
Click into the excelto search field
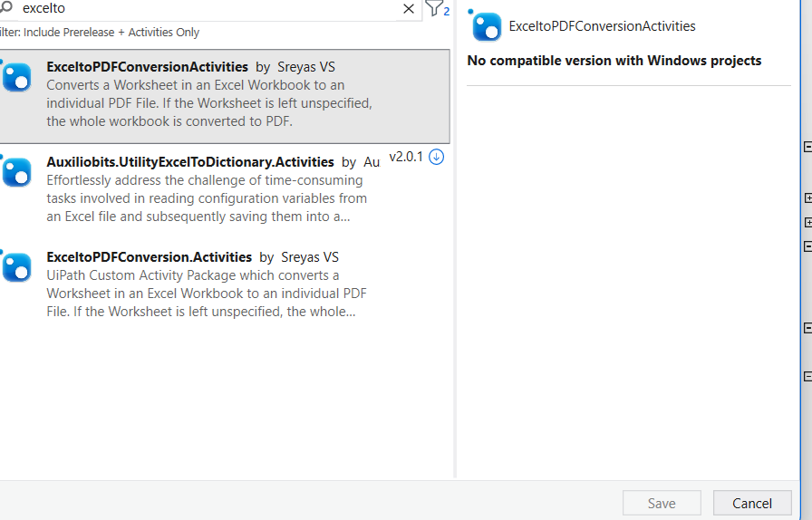coord(208,9)
